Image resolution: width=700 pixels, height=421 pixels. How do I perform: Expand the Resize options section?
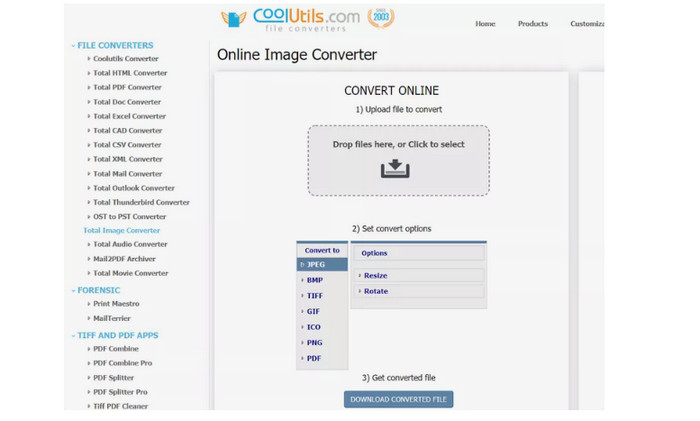click(419, 276)
